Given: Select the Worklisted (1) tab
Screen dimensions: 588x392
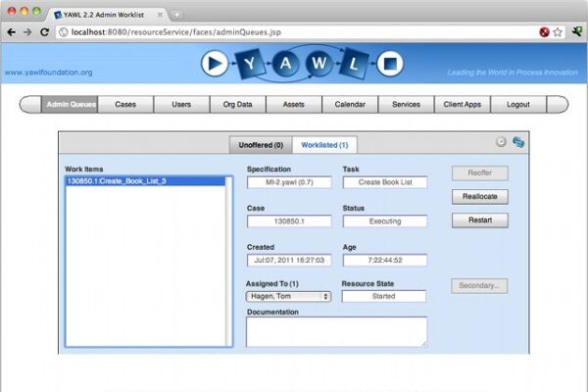Looking at the screenshot, I should click(x=324, y=145).
